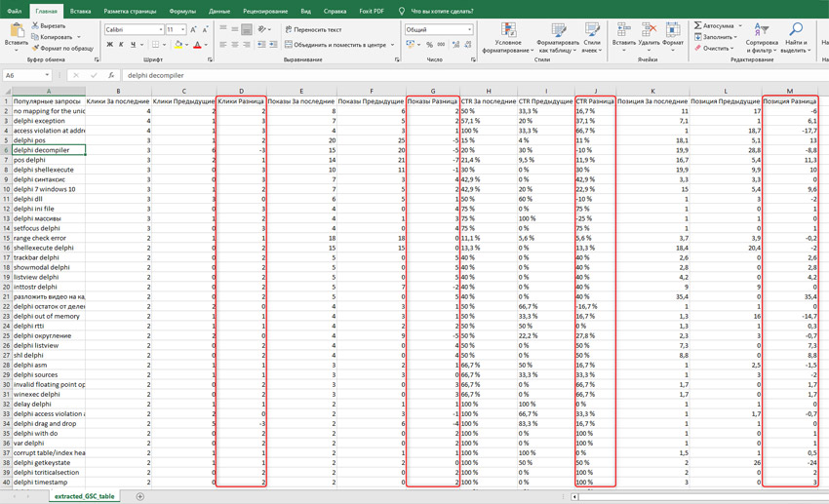This screenshot has width=829, height=504.
Task: Select cell containing delphi shellexecute
Action: coord(48,170)
